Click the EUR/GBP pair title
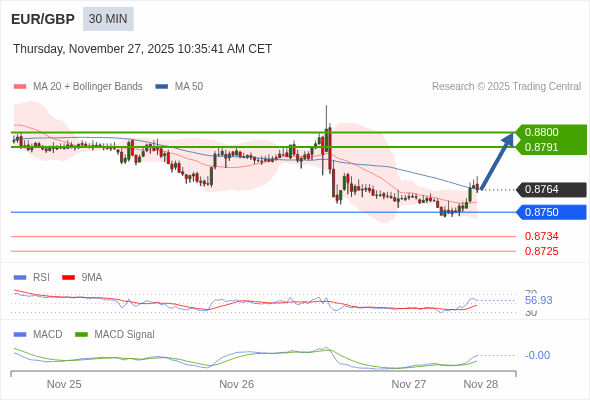 coord(43,19)
